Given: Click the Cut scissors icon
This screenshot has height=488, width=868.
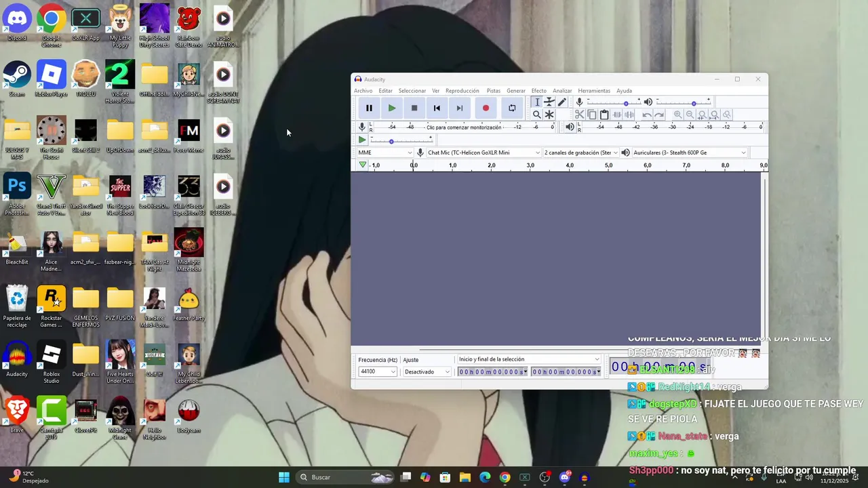Looking at the screenshot, I should point(579,115).
